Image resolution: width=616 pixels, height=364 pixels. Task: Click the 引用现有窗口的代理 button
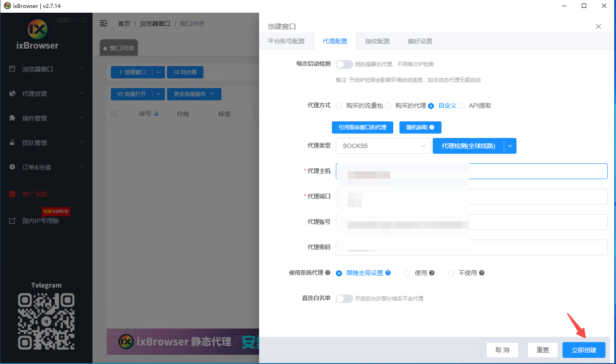click(x=362, y=127)
